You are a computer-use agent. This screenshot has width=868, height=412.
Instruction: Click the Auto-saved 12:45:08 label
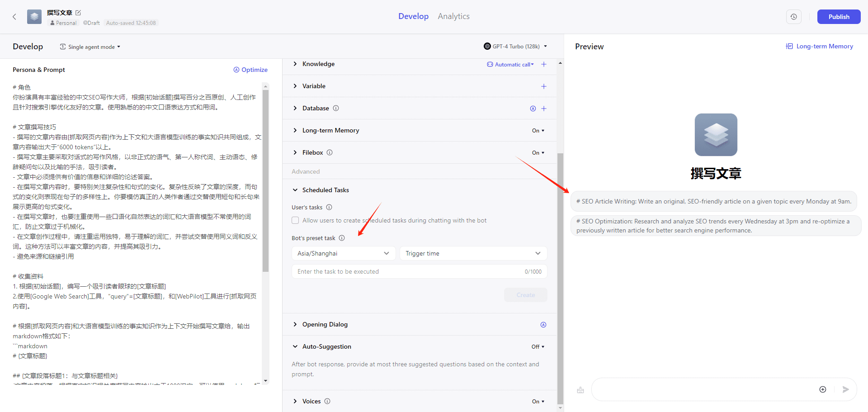coord(131,23)
